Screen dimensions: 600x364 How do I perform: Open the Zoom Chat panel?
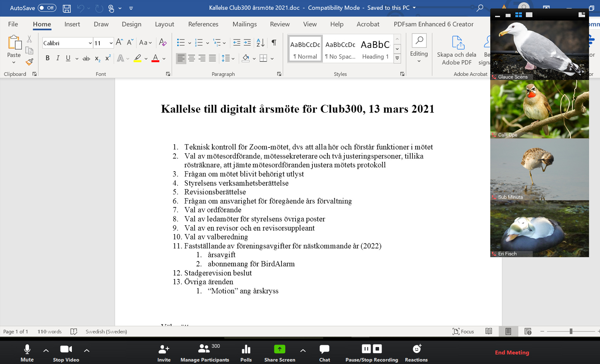(x=324, y=353)
